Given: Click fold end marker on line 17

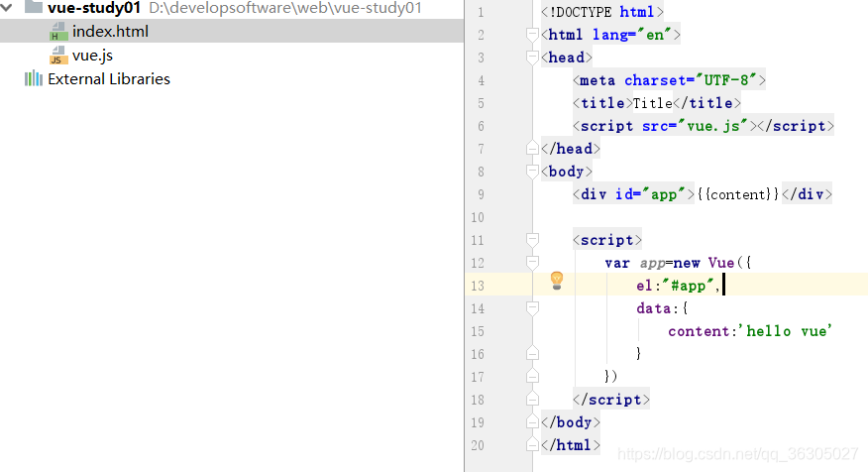Looking at the screenshot, I should tap(532, 376).
